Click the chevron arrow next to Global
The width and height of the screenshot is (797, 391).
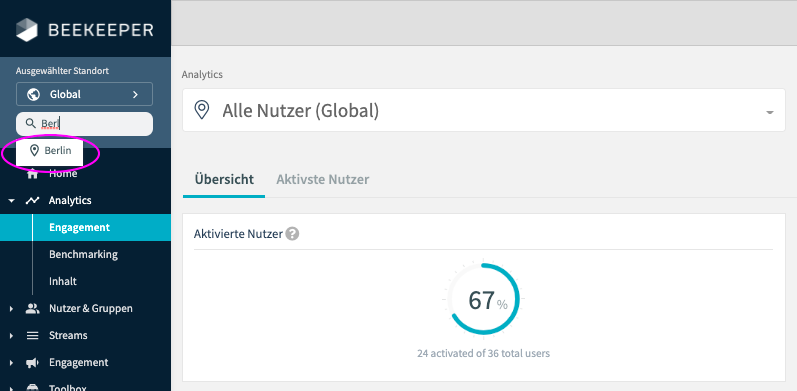pos(135,95)
